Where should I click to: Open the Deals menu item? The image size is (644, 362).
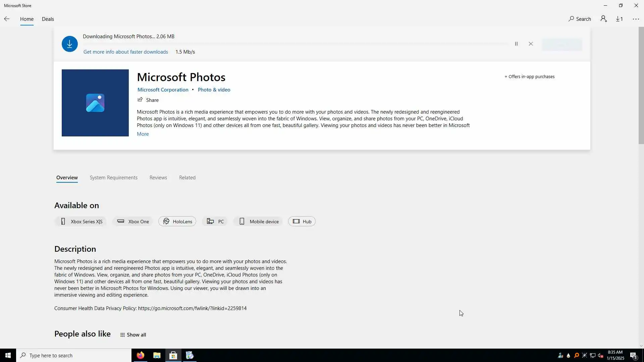click(x=48, y=19)
